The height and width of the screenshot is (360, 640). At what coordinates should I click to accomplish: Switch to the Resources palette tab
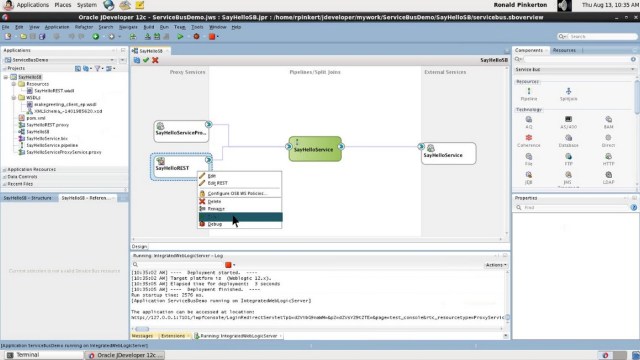(564, 50)
